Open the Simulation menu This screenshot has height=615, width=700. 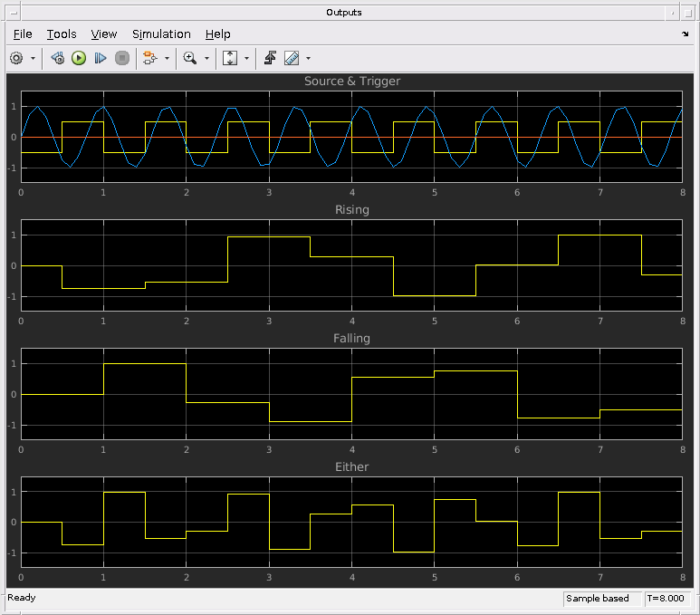coord(161,34)
